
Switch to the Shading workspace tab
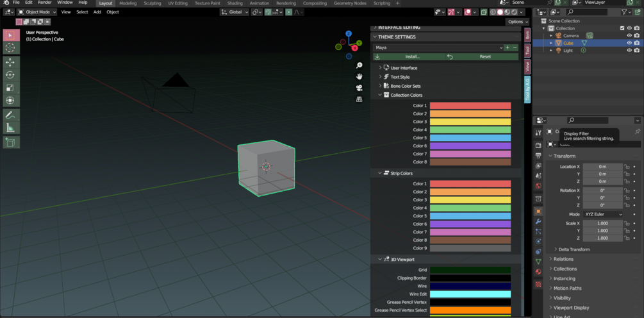point(235,3)
